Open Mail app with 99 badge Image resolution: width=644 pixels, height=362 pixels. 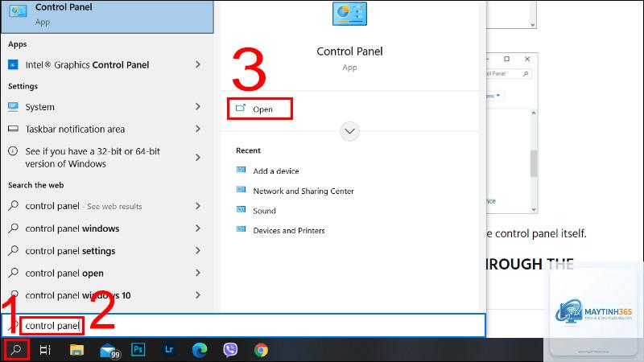109,351
